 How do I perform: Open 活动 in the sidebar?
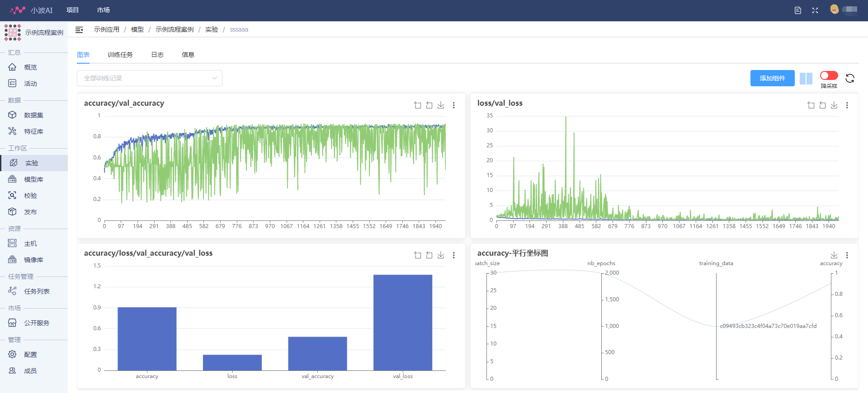point(34,84)
